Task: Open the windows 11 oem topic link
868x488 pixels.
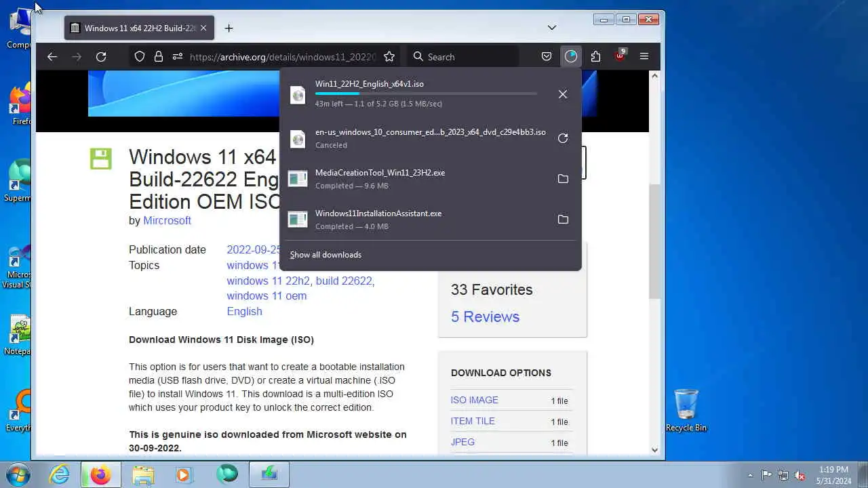Action: [x=267, y=296]
